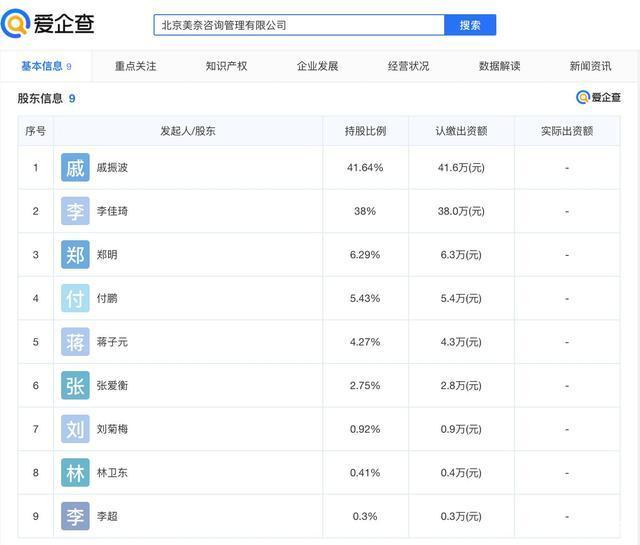640x545 pixels.
Task: Click 张爱衡's avatar icon
Action: point(75,385)
